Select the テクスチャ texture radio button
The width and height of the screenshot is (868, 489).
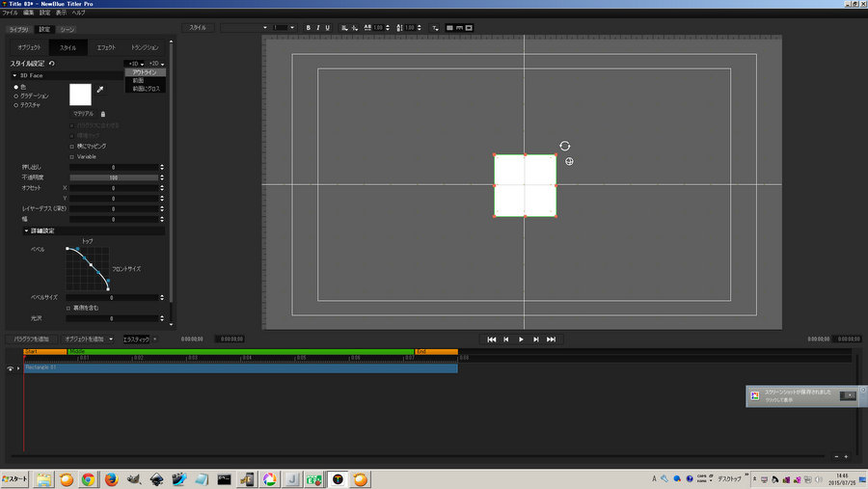coord(16,105)
